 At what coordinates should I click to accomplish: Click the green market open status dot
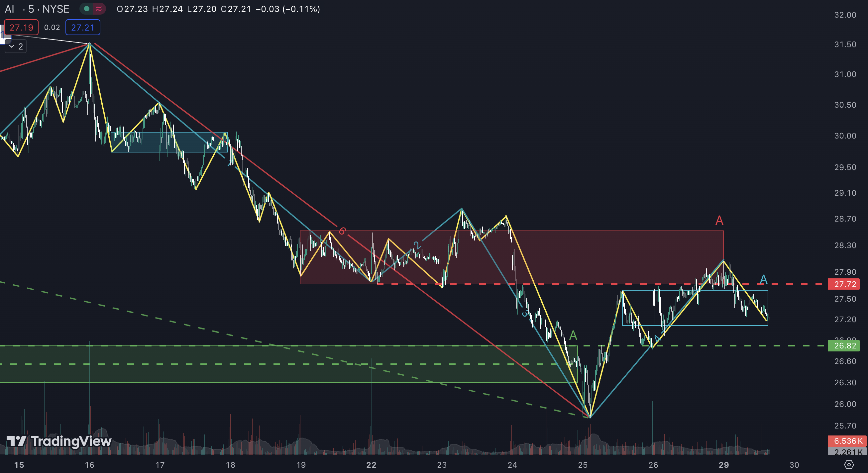click(87, 9)
